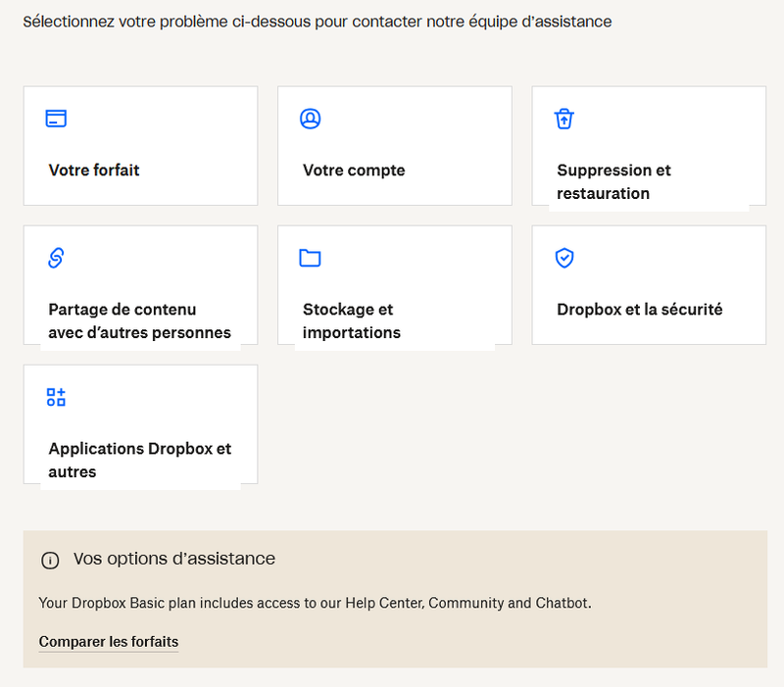This screenshot has width=784, height=687.
Task: Select the Votre compte card label
Action: click(x=354, y=171)
